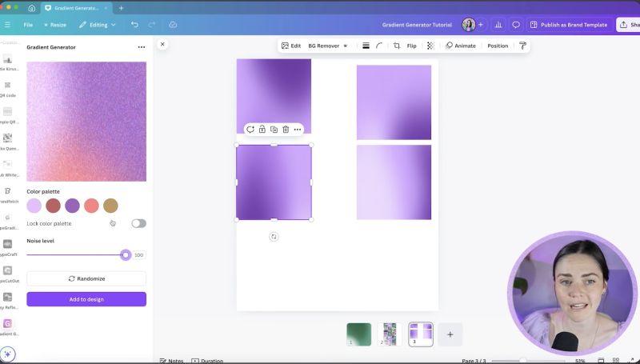Click Animate in the toolbar

[x=461, y=46]
